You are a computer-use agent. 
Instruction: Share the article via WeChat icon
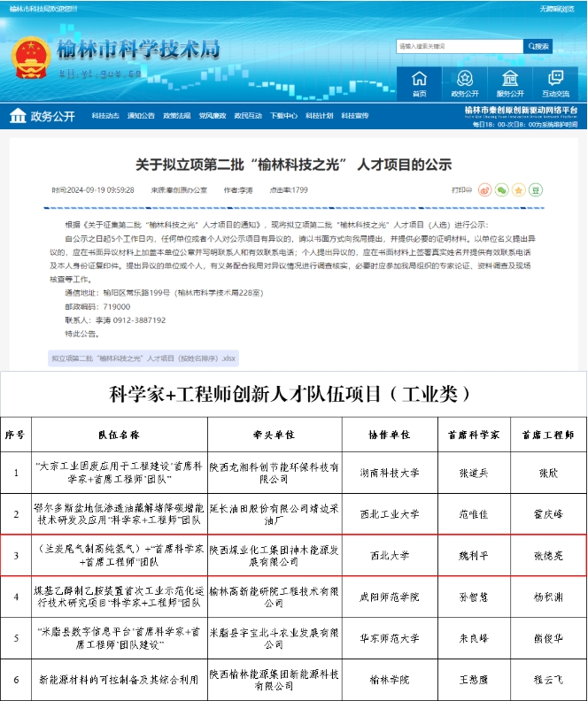point(501,189)
